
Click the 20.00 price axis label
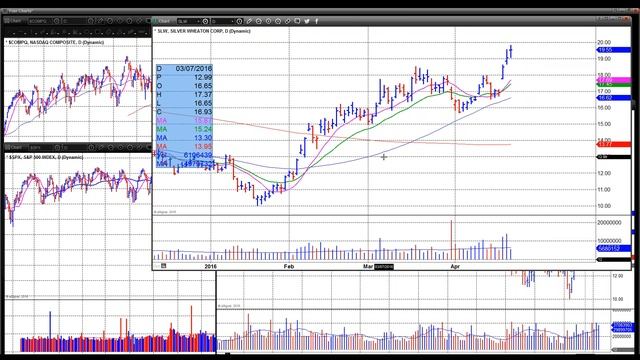click(x=604, y=42)
